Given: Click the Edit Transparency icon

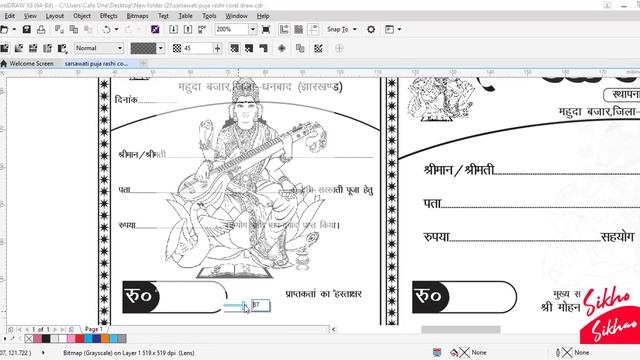Looking at the screenshot, I should click(318, 48).
